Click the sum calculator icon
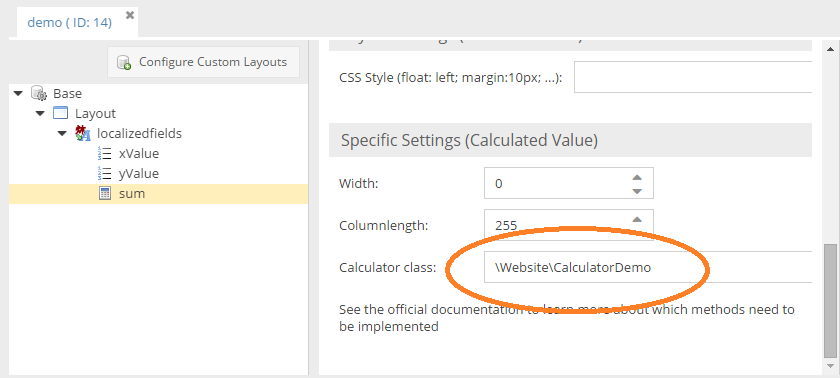This screenshot has height=378, width=840. (x=105, y=194)
